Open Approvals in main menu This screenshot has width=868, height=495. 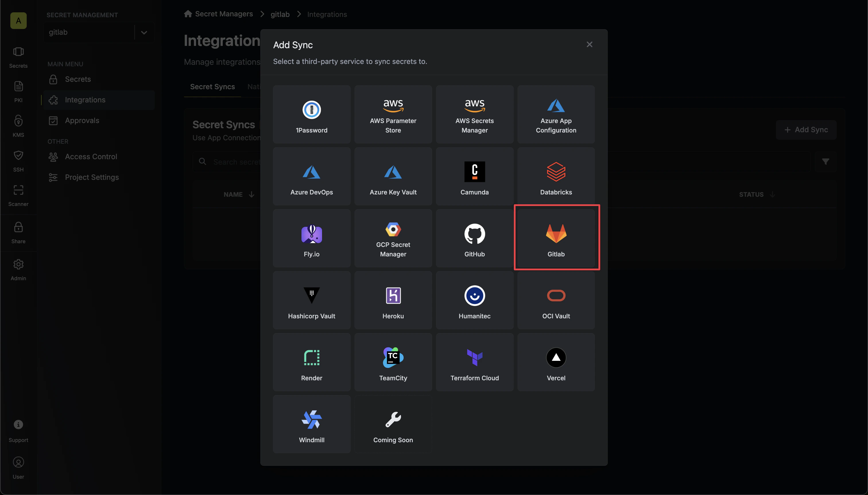[99, 121]
